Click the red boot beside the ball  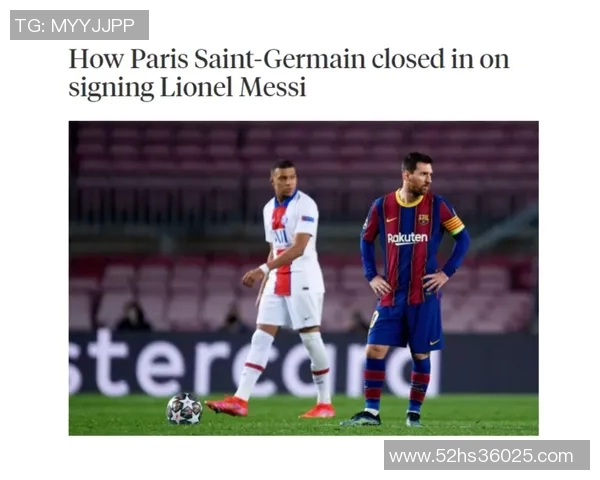tap(227, 406)
